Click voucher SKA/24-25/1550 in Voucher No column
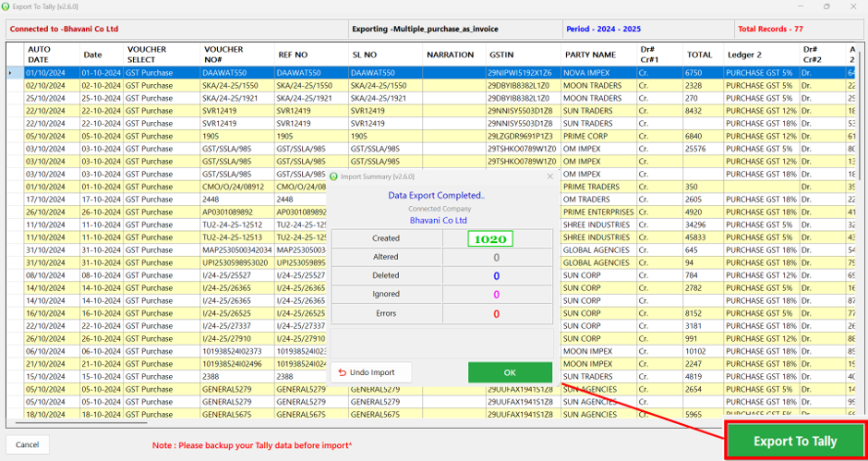Image resolution: width=868 pixels, height=461 pixels. coord(237,85)
